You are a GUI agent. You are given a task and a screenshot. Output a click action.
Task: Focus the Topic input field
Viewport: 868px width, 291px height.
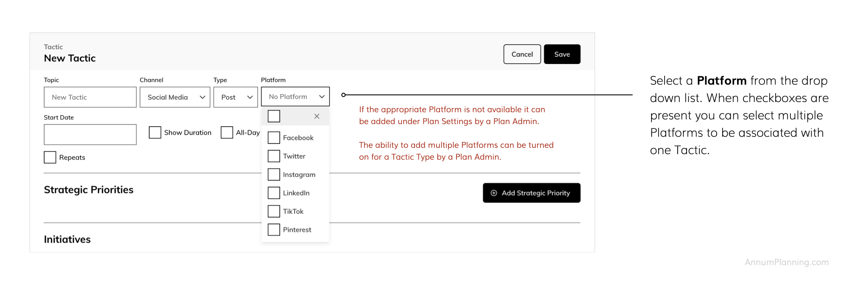(x=90, y=97)
